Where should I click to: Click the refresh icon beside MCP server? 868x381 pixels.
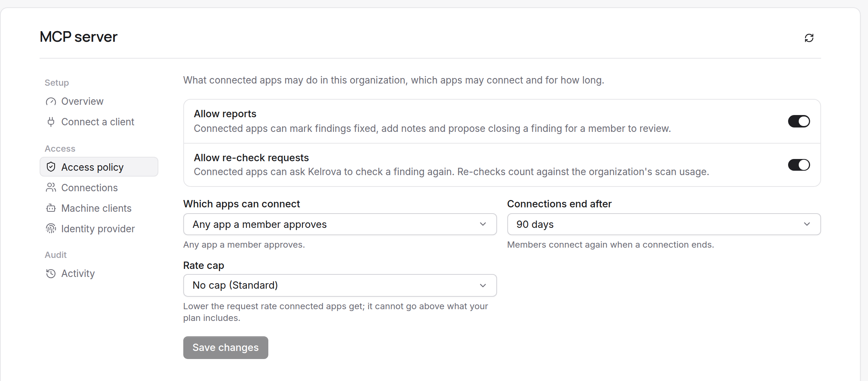pos(809,38)
